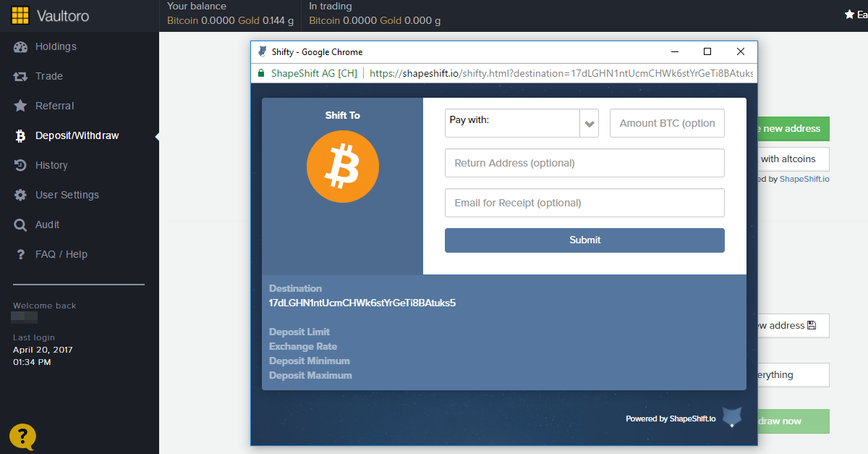Click the Deposit Minimum label

coord(310,361)
